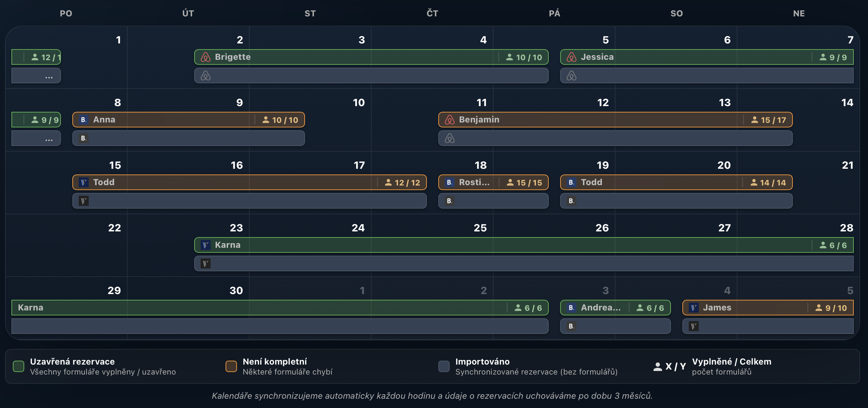Click the 9 / 9 count on Jessica reservation

[x=838, y=57]
